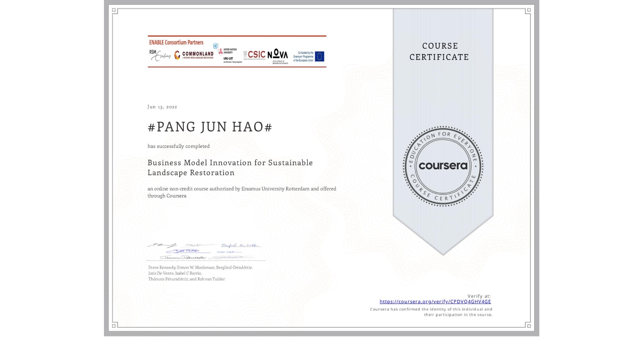644x337 pixels.
Task: Click the completion date Jun 13, 2022
Action: click(x=162, y=107)
